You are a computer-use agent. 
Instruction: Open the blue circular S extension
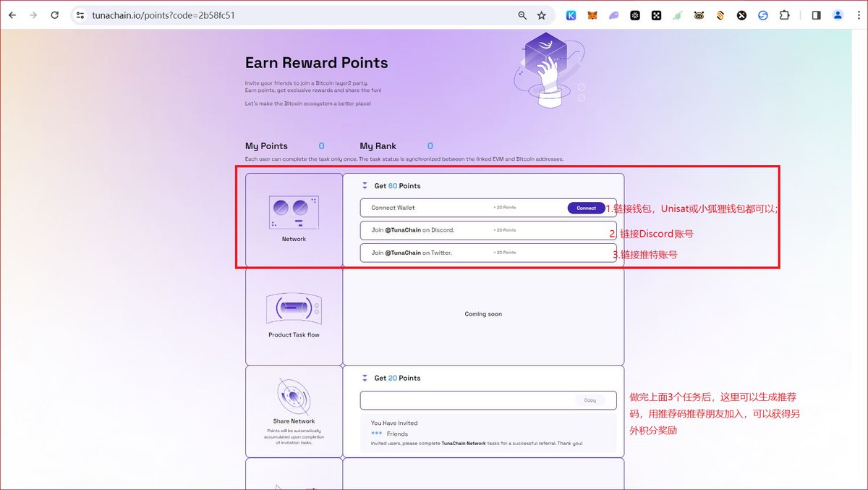point(763,15)
